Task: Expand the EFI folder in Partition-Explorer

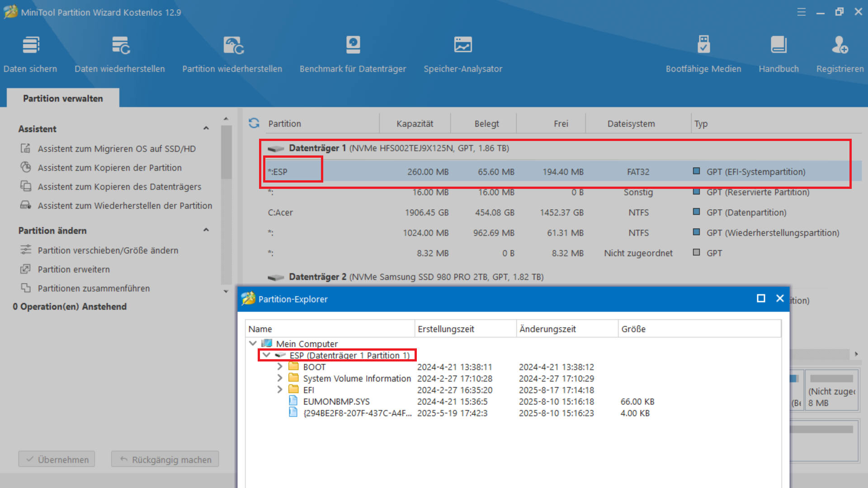Action: (280, 389)
